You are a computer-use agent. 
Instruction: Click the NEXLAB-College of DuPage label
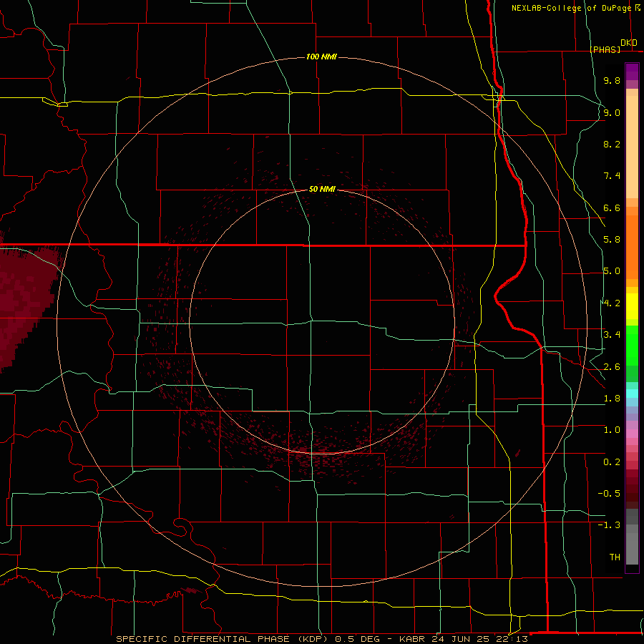(x=571, y=8)
